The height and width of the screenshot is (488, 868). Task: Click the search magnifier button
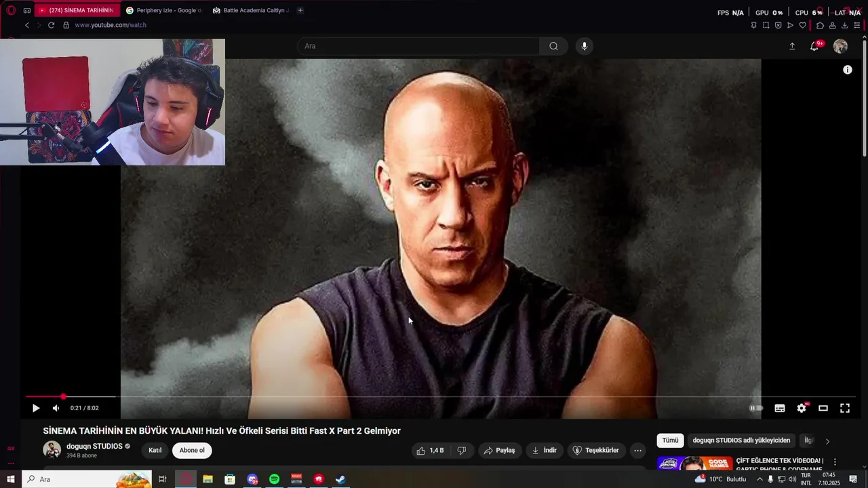point(553,46)
